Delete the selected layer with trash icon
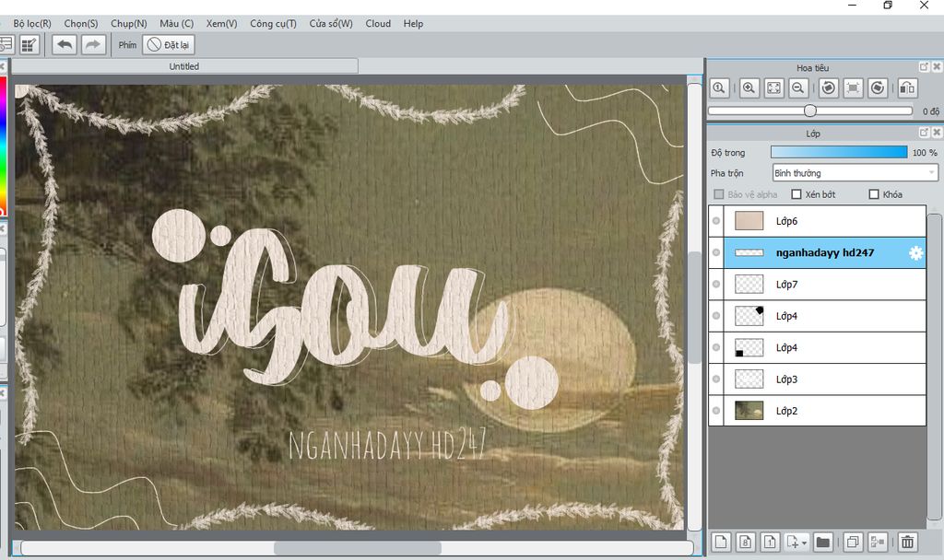944x560 pixels. [x=907, y=542]
